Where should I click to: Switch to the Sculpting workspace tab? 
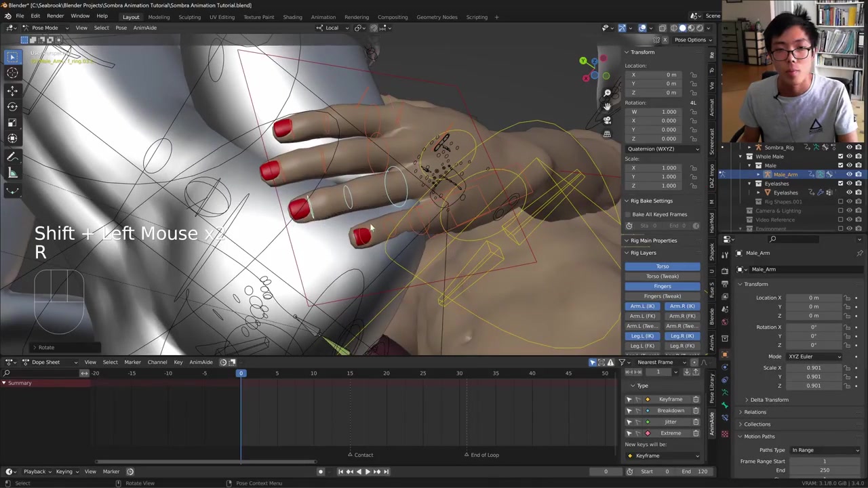click(x=189, y=17)
